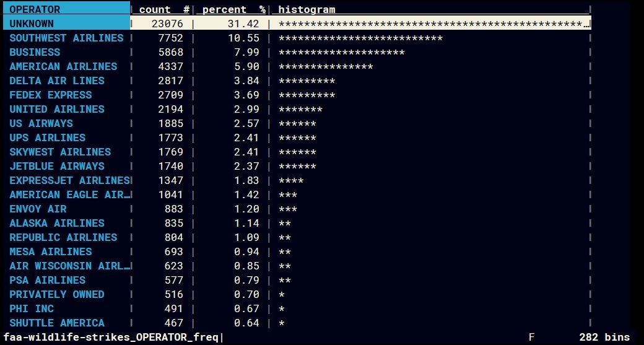Select the BUSINESS operator row

tap(297, 52)
